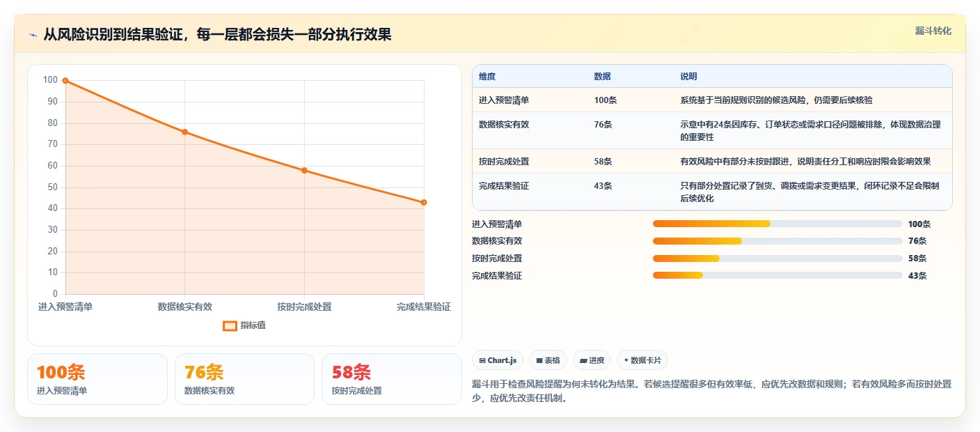Select the 进度 tag
980x432 pixels.
tap(592, 360)
